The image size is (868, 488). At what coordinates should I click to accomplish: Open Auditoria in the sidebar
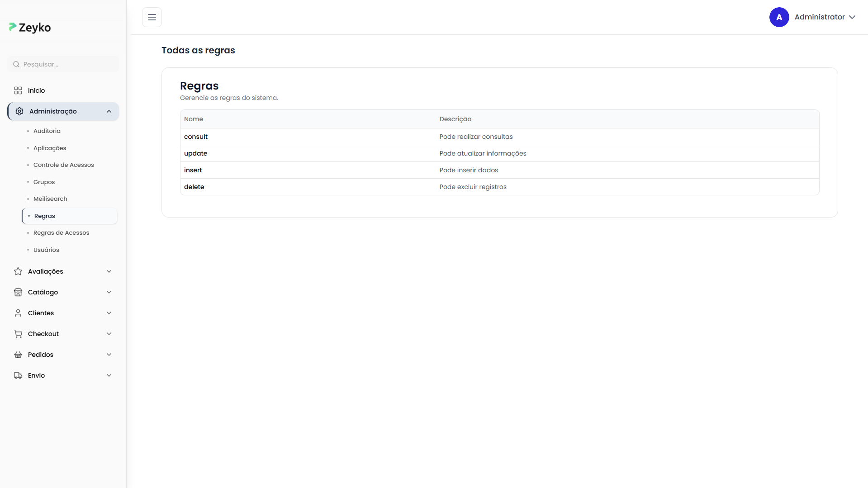click(x=47, y=131)
